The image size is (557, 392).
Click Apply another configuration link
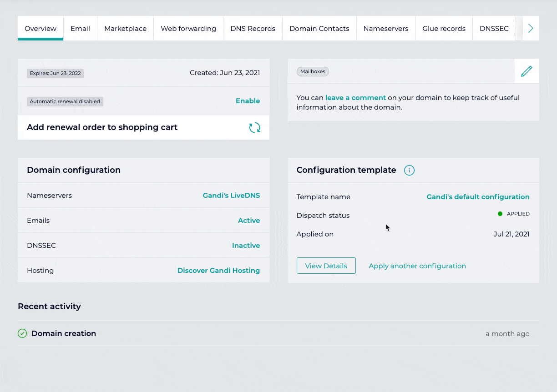pos(417,266)
